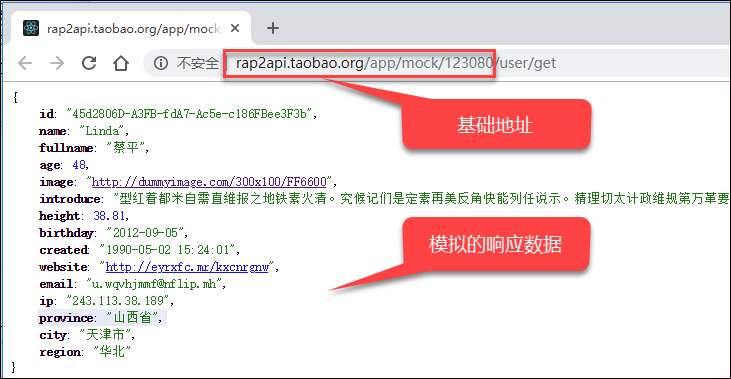
Task: Click the "province" key label
Action: click(x=66, y=318)
